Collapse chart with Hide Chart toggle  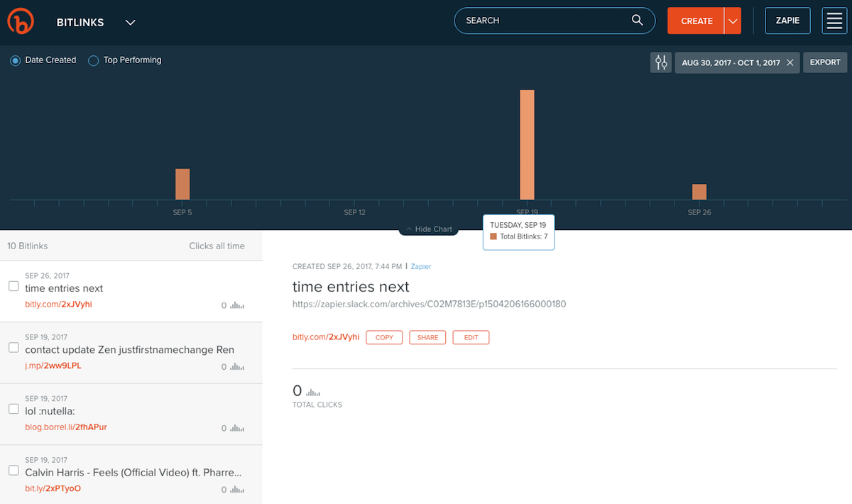point(429,229)
